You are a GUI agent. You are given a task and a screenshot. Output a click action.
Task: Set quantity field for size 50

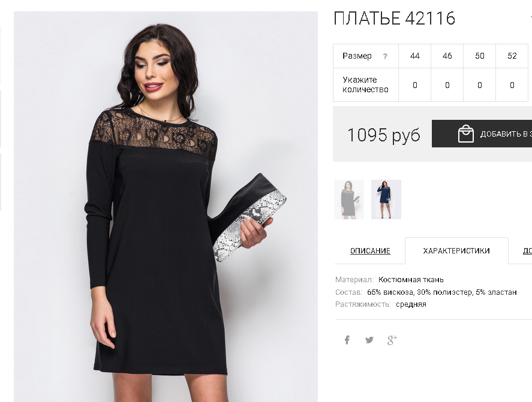pyautogui.click(x=479, y=85)
